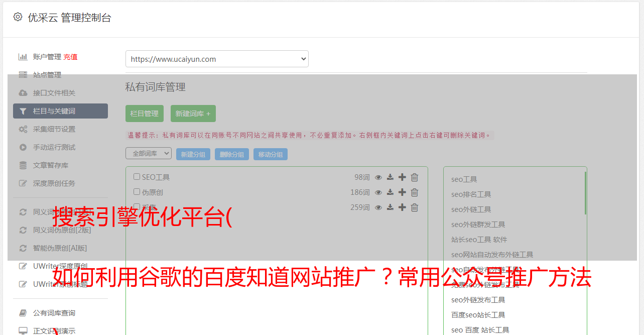Screen dimensions: 644x335
Task: Click the 新建分组 button
Action: tap(193, 154)
